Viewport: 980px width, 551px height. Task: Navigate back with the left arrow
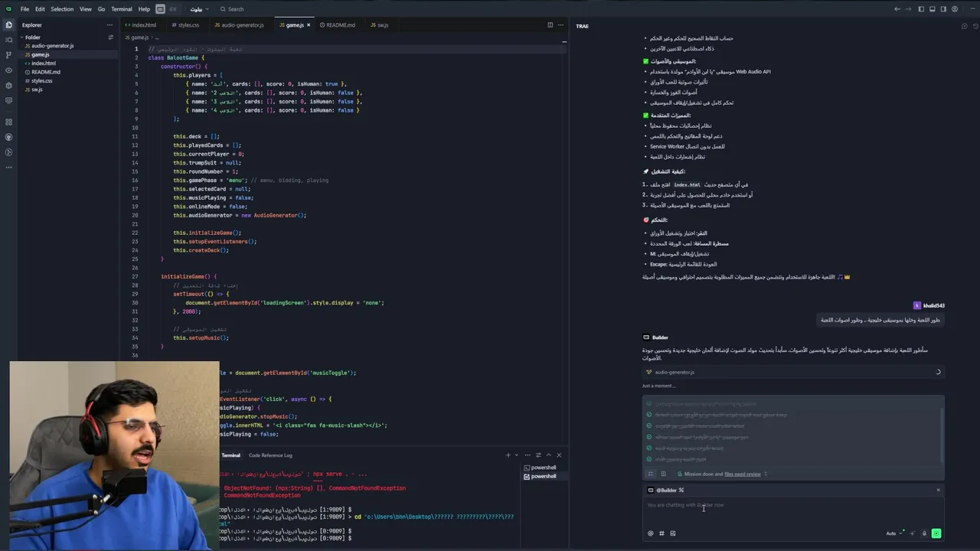tap(897, 9)
